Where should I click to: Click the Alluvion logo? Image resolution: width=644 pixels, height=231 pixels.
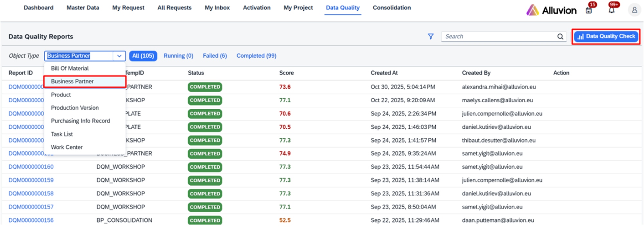[x=551, y=10]
